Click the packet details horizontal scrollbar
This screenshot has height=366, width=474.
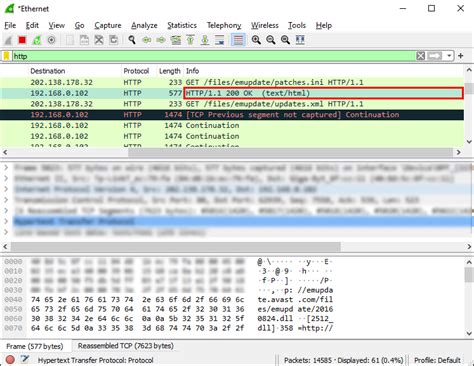176,247
